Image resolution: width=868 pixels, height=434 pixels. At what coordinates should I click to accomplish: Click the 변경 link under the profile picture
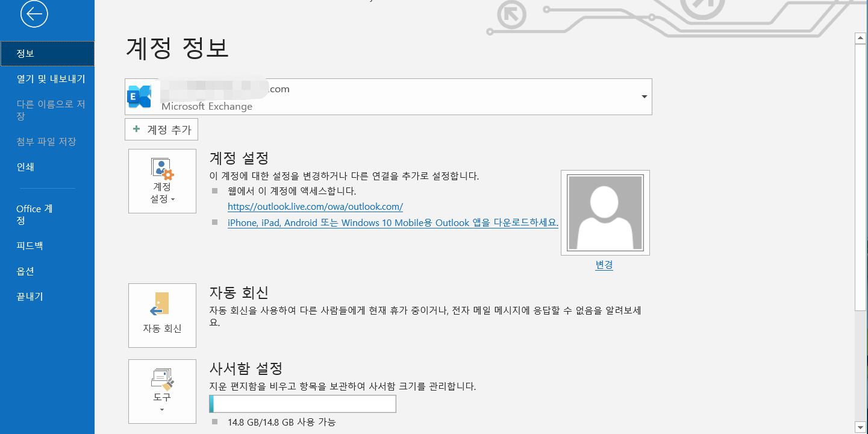pyautogui.click(x=604, y=265)
